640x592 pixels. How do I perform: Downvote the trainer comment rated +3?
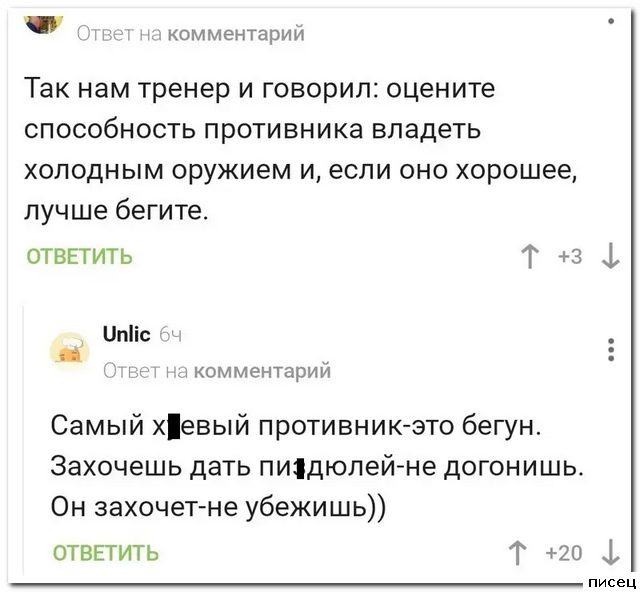tap(610, 257)
